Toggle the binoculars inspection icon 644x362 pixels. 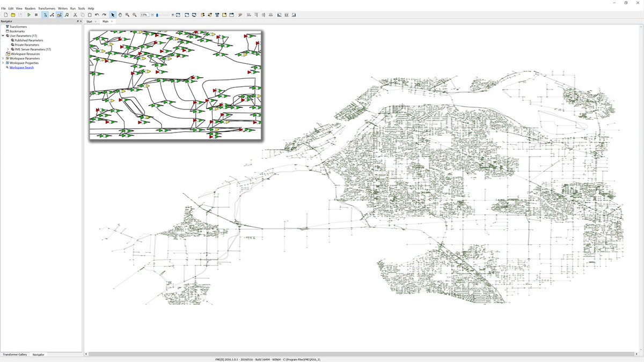67,14
